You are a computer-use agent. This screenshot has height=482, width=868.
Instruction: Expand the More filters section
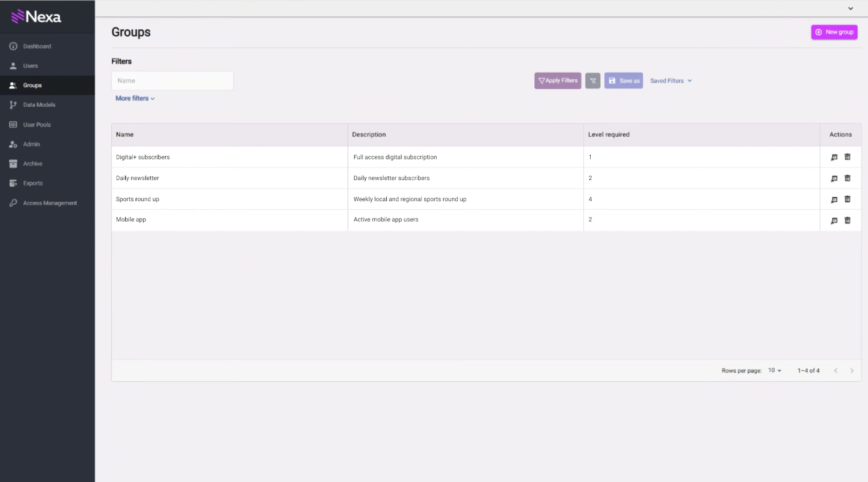(x=135, y=99)
